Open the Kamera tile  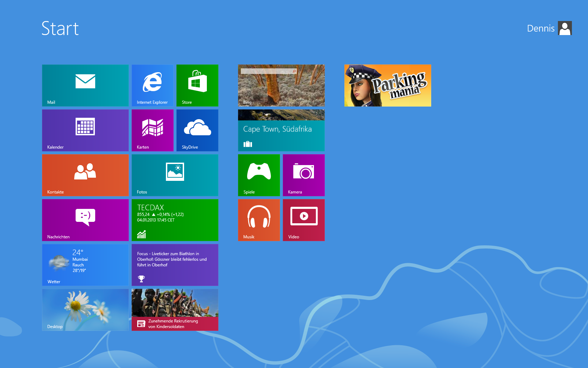tap(304, 175)
